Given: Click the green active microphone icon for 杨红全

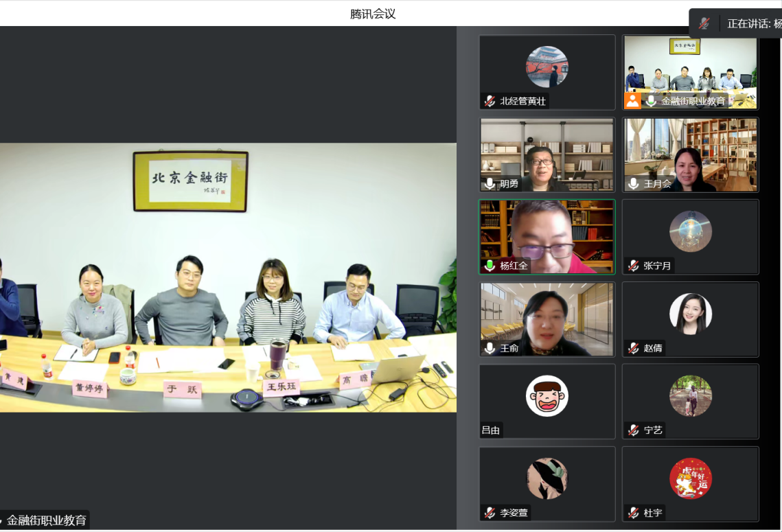Looking at the screenshot, I should click(490, 266).
